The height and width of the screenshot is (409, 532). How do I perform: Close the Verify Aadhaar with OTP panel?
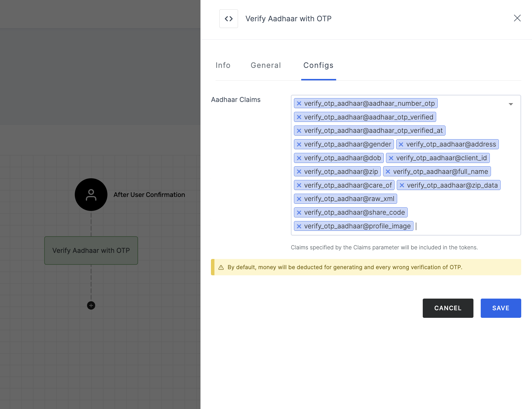coord(517,18)
